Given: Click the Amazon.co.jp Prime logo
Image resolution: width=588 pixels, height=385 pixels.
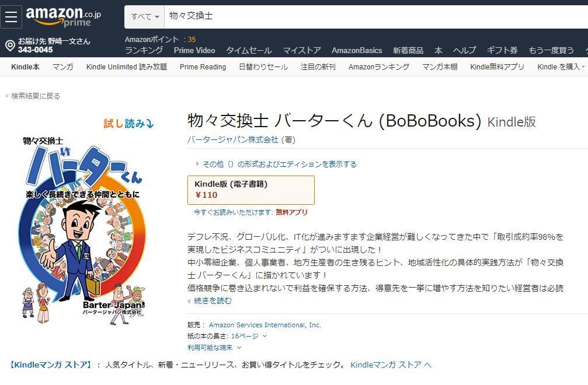Looking at the screenshot, I should pos(63,16).
